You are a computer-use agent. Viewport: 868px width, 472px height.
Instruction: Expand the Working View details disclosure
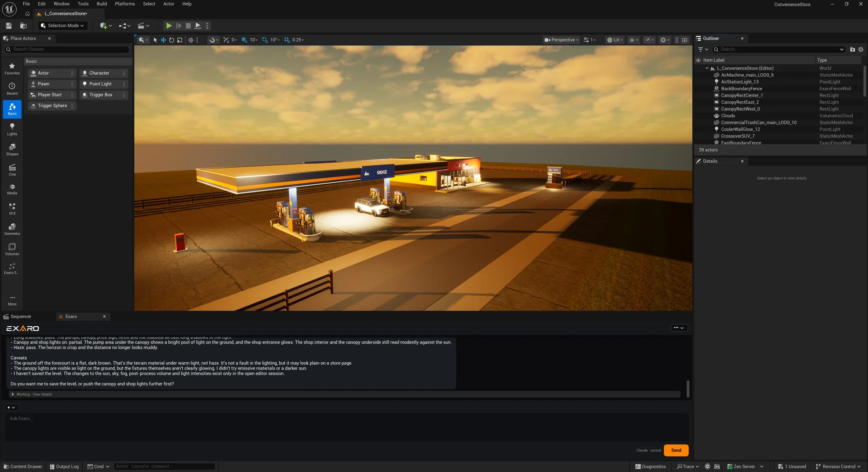13,394
